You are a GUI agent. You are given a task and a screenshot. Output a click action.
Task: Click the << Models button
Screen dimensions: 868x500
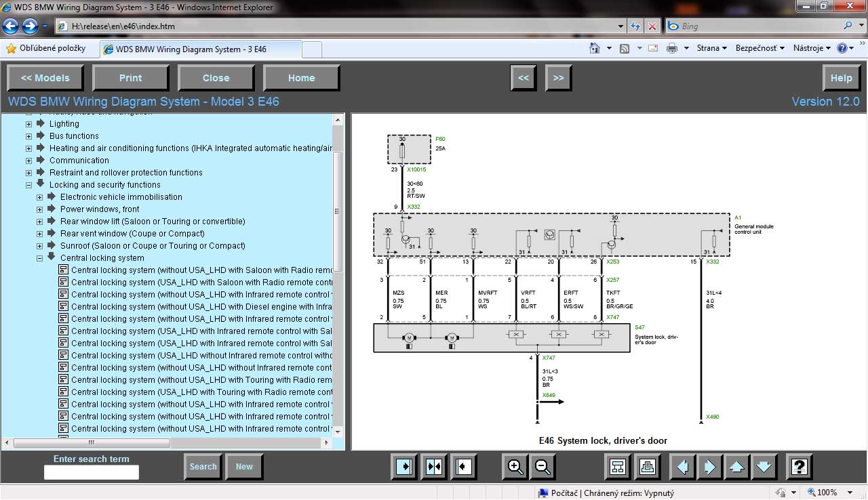45,78
